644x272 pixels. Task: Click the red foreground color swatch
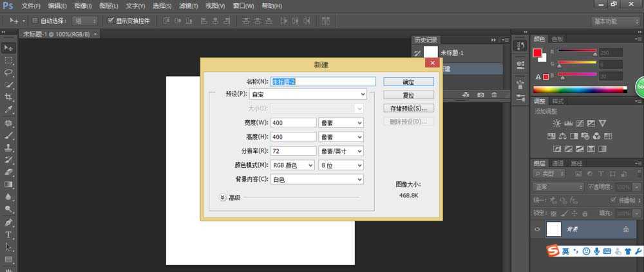[x=537, y=53]
